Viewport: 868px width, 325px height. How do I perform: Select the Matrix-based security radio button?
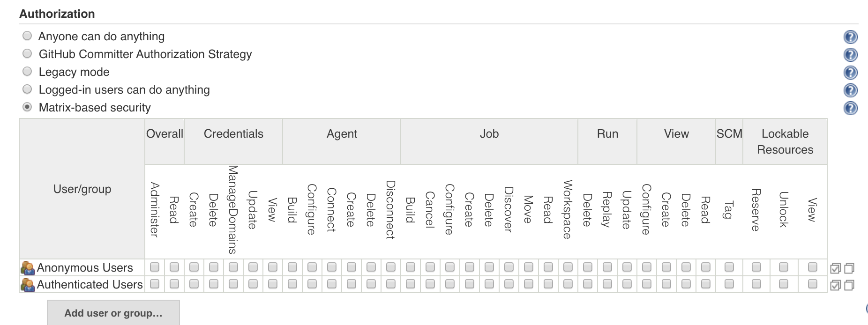[x=27, y=107]
